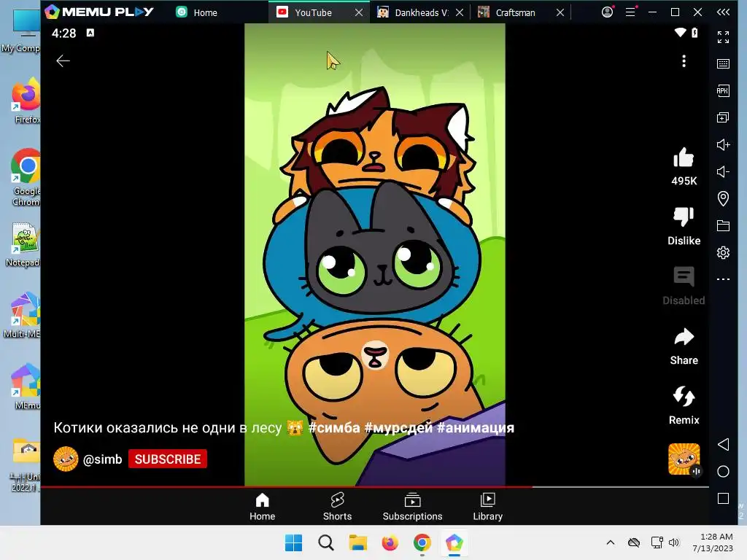Open the #симба hashtag
This screenshot has width=747, height=560.
coord(334,427)
